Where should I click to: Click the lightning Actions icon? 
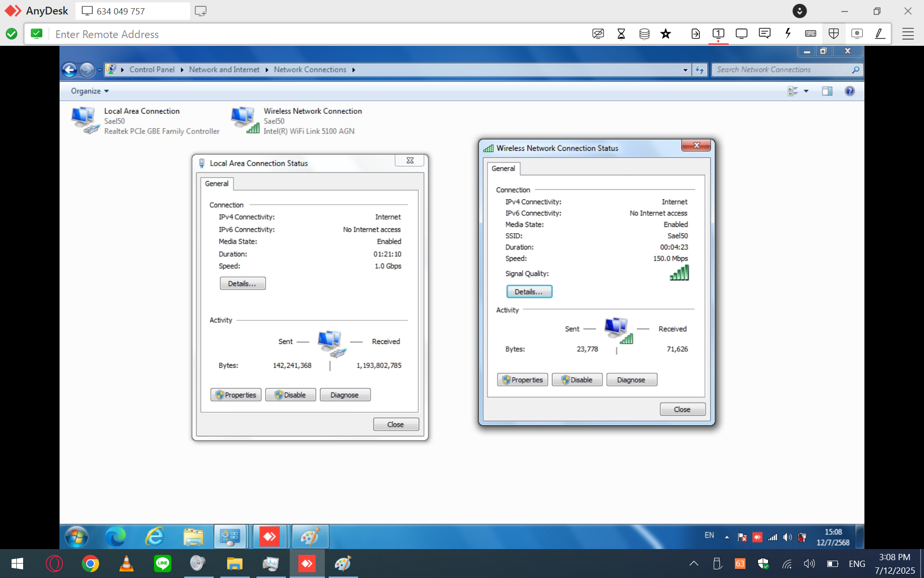pyautogui.click(x=788, y=34)
